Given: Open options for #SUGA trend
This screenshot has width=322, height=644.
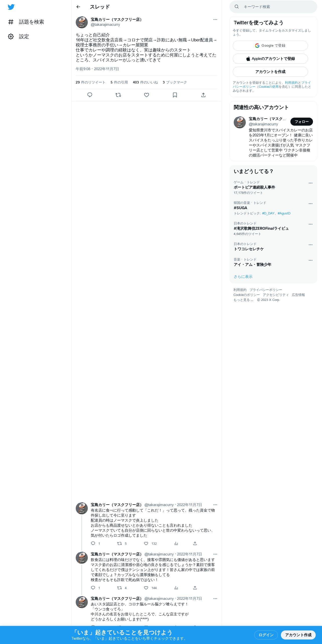Looking at the screenshot, I should [x=310, y=204].
